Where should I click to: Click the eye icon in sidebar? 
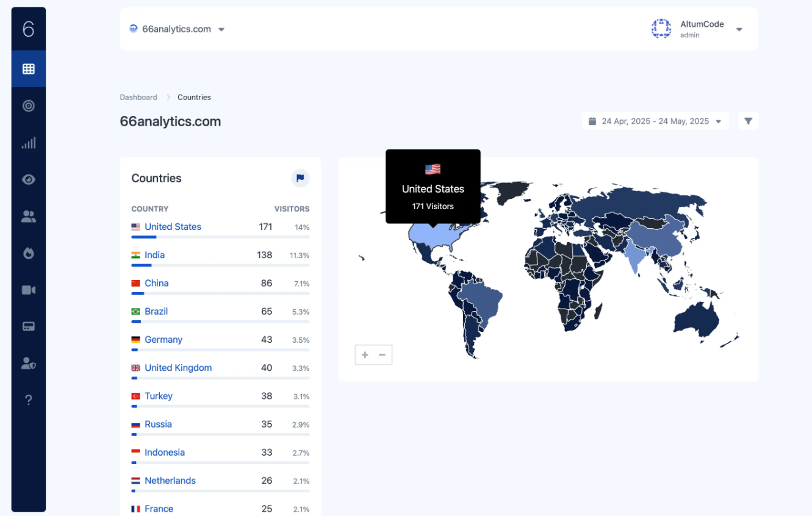(29, 179)
